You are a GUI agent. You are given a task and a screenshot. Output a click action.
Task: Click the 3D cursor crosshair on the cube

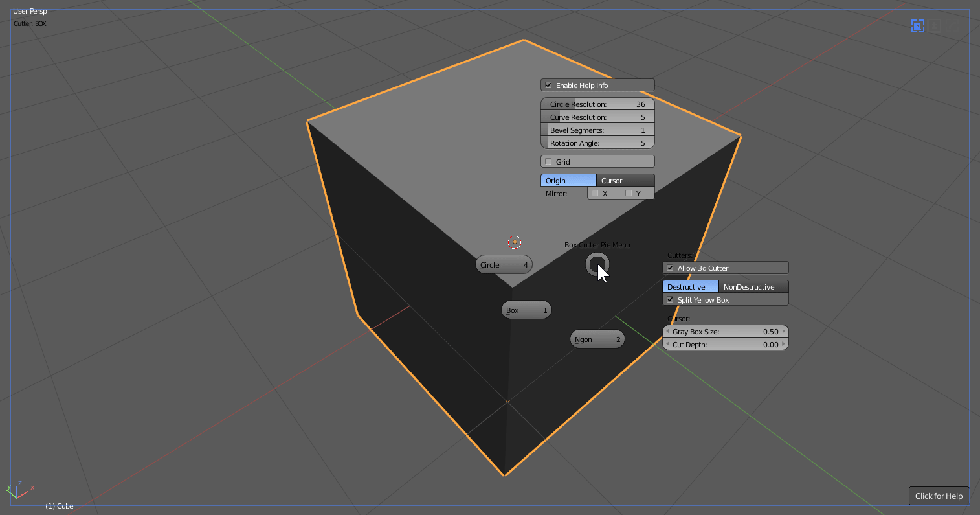click(515, 242)
